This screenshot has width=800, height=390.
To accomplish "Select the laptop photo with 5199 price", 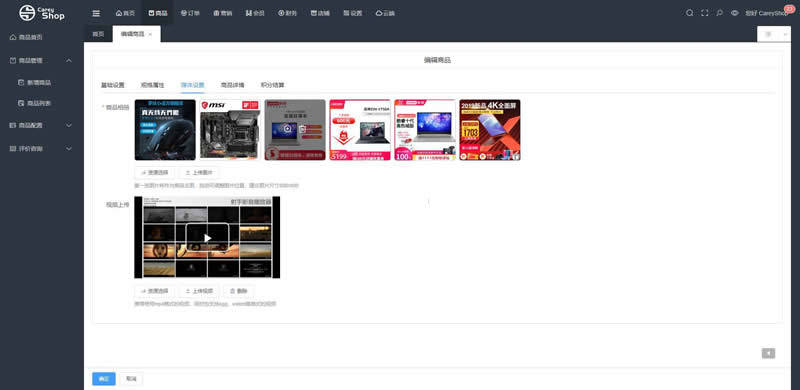I will click(360, 130).
